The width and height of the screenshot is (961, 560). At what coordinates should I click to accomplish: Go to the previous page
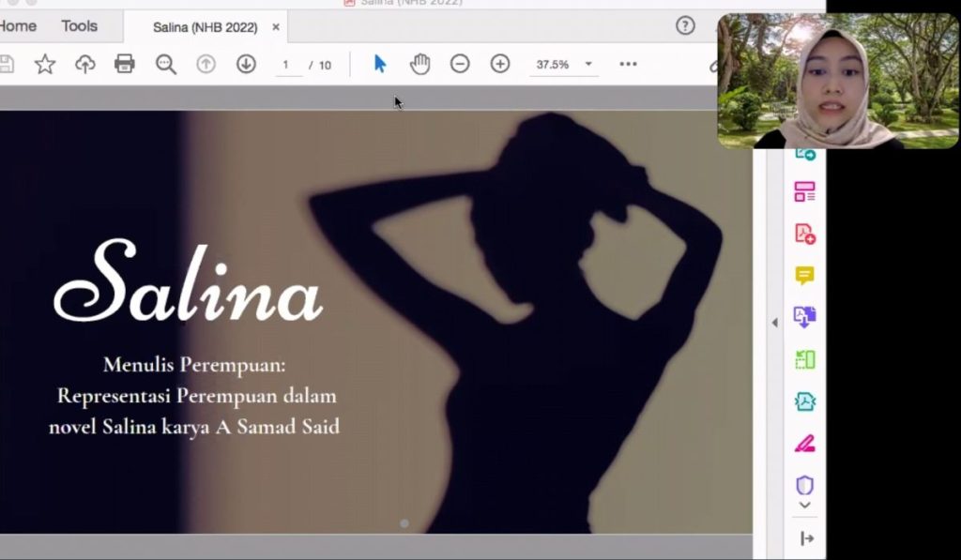(206, 64)
